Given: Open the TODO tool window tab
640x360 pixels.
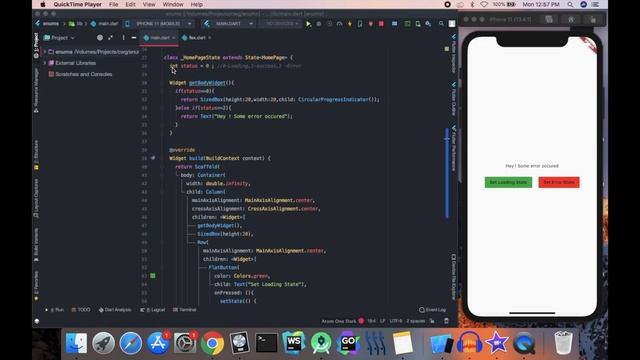Looking at the screenshot, I should click(x=81, y=310).
